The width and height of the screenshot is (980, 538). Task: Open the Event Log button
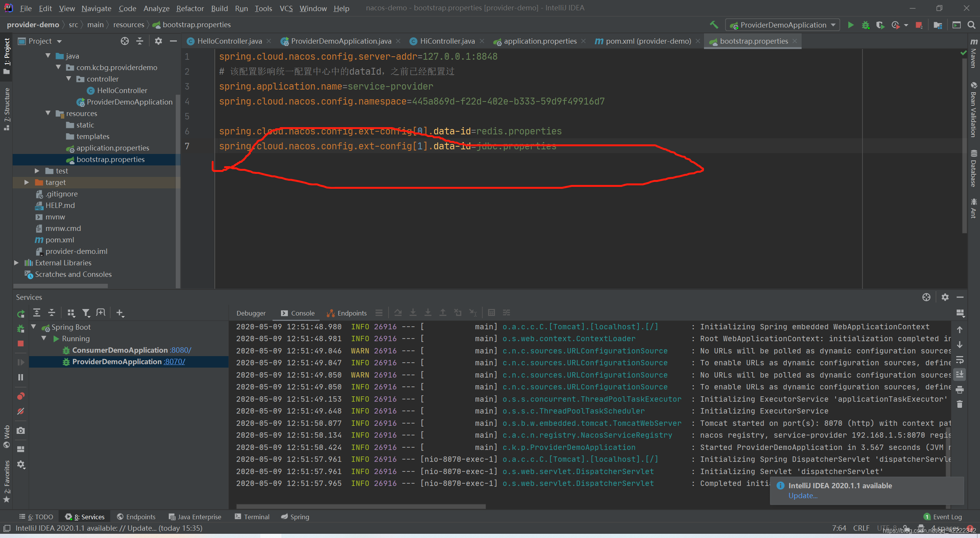tap(942, 517)
